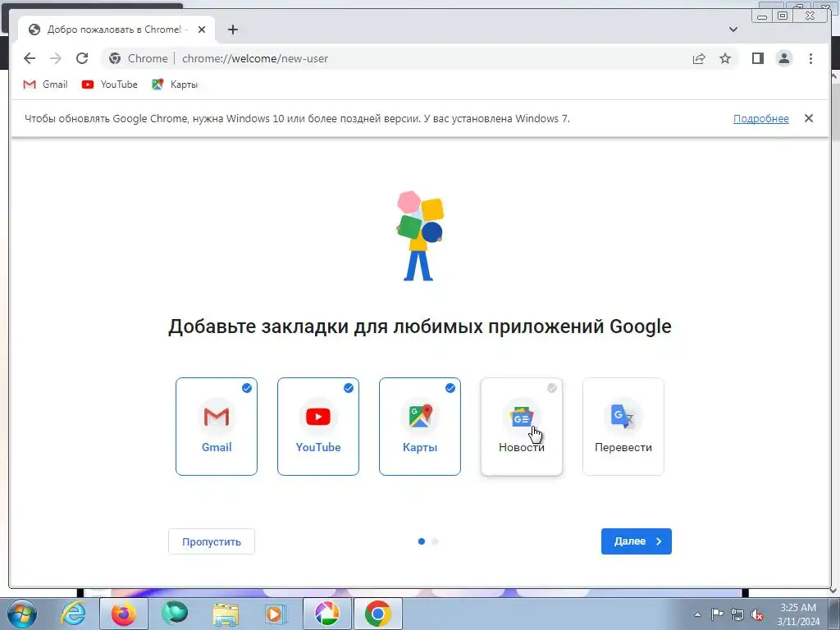The image size is (840, 630).
Task: Select the Добро пожаловать в Chrome tab
Action: coord(116,30)
